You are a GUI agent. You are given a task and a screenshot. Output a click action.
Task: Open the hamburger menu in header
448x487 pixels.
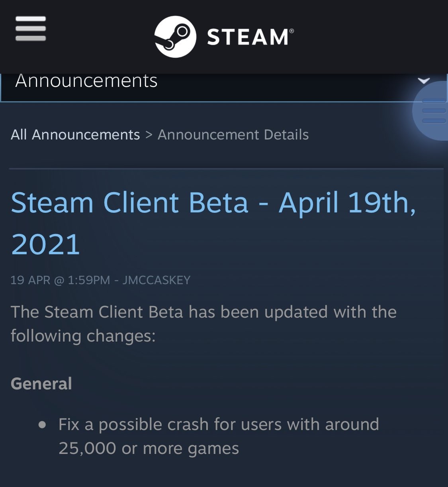tap(31, 29)
